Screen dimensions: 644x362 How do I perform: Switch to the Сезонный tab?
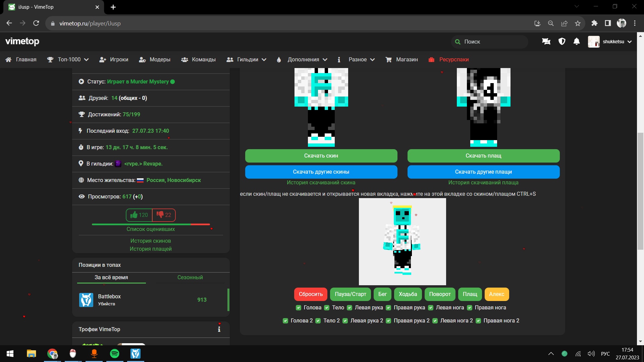coord(190,277)
